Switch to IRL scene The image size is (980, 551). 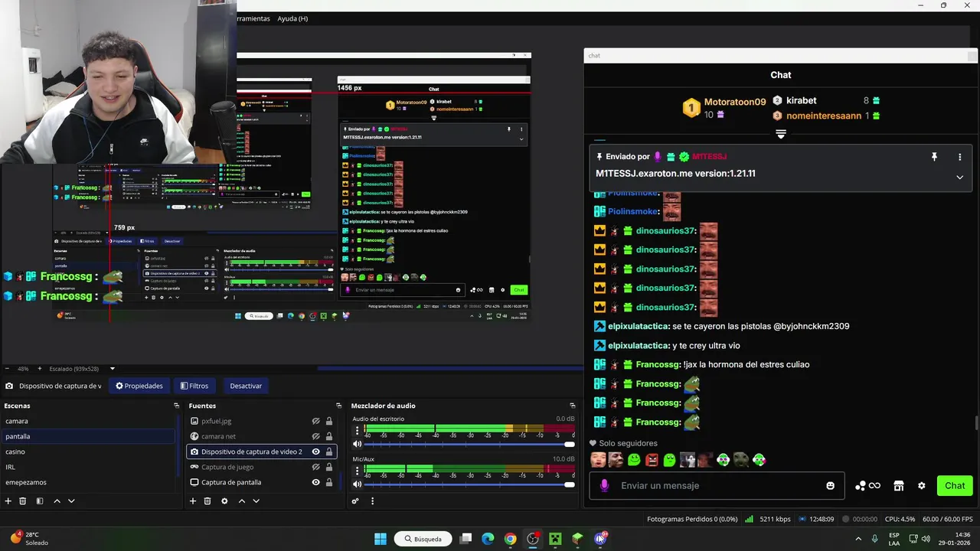click(x=88, y=467)
